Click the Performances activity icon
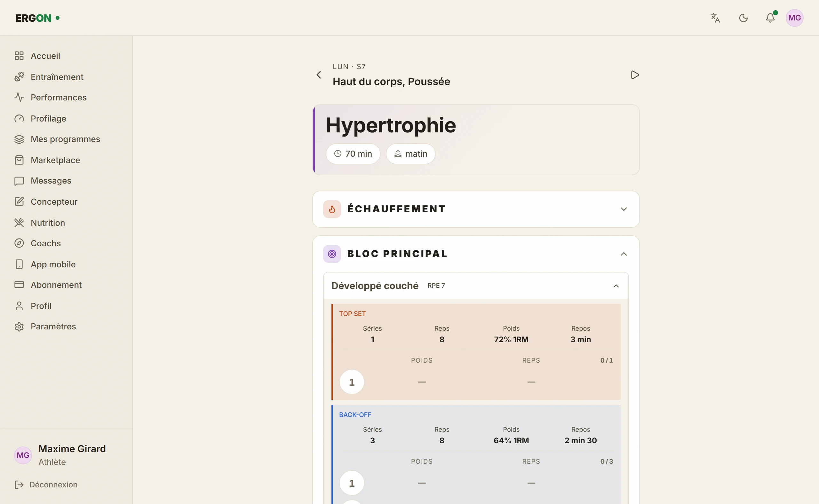Screen dimensions: 819x504 point(19,97)
